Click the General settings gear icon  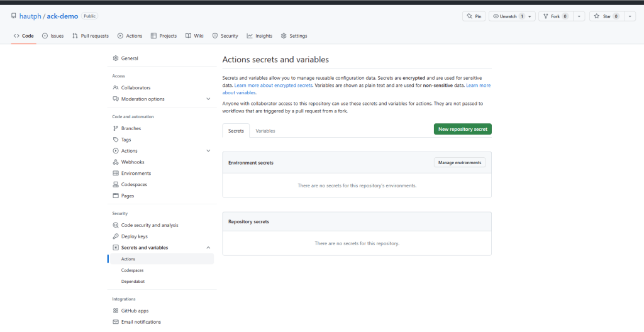click(x=116, y=58)
